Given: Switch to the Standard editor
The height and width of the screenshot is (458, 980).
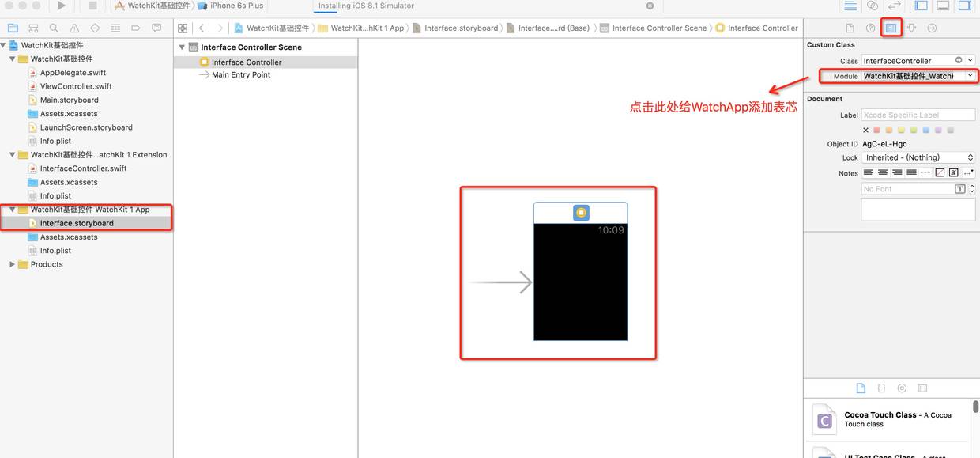Looking at the screenshot, I should [x=850, y=6].
